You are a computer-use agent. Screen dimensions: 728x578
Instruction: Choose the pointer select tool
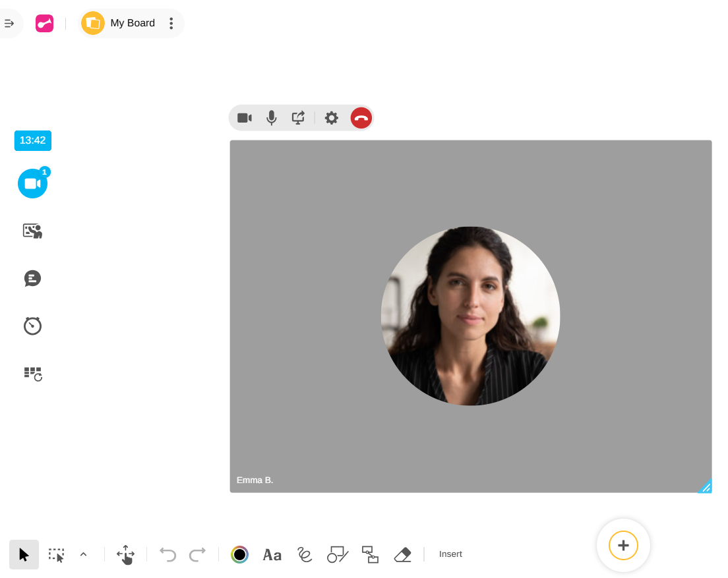pos(24,554)
